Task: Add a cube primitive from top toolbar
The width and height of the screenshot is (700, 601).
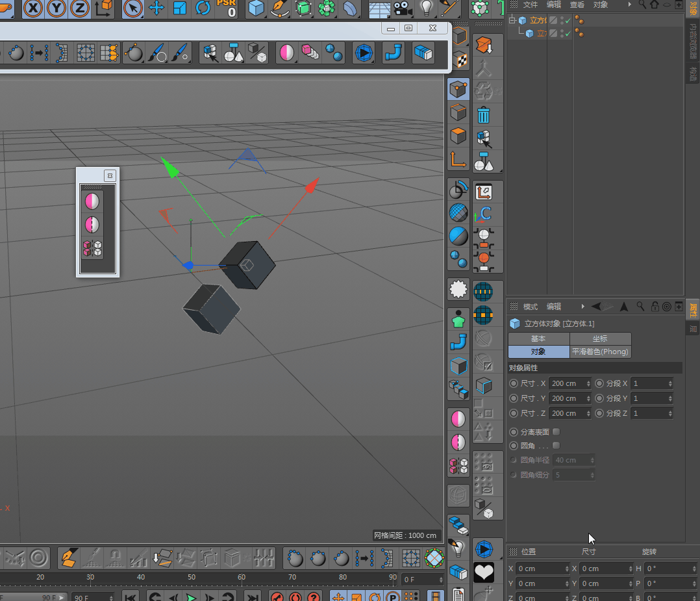Action: pyautogui.click(x=256, y=8)
